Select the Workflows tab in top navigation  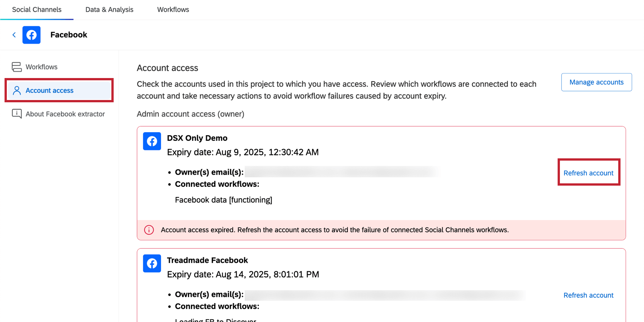point(173,9)
